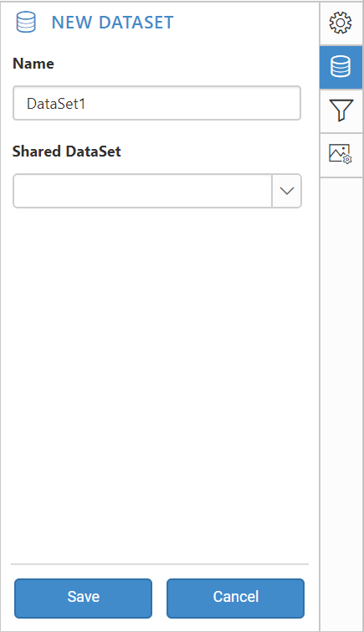Click into the Name input field
The image size is (364, 632).
156,103
